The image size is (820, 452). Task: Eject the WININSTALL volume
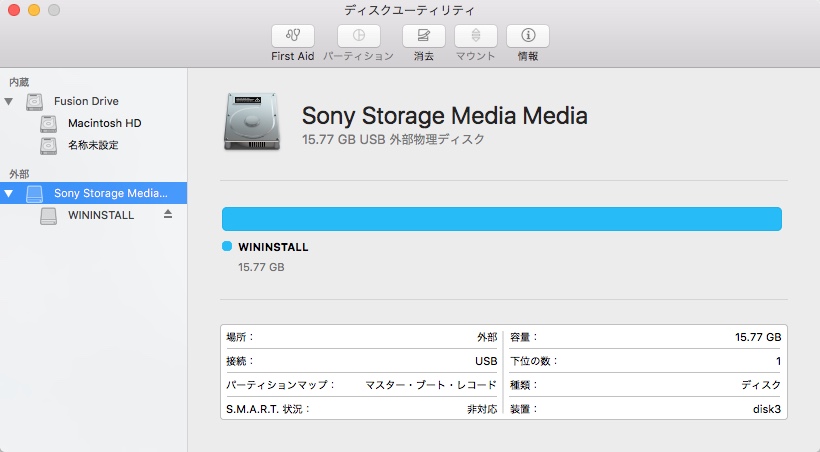coord(168,214)
